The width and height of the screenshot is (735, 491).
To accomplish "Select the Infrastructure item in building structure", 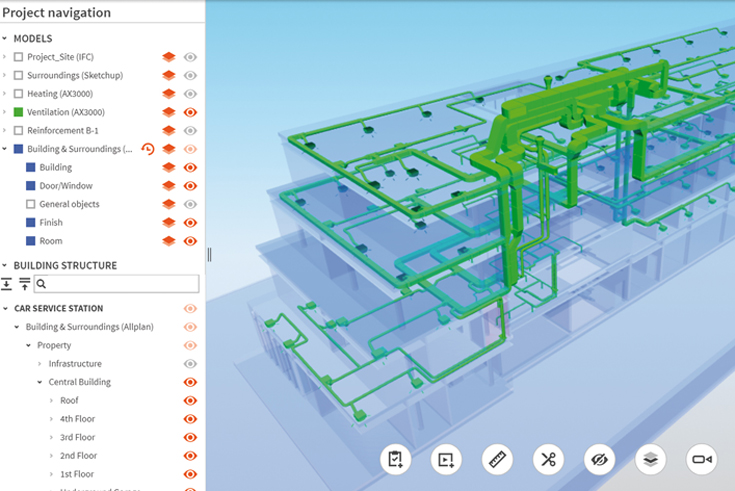I will tap(75, 364).
